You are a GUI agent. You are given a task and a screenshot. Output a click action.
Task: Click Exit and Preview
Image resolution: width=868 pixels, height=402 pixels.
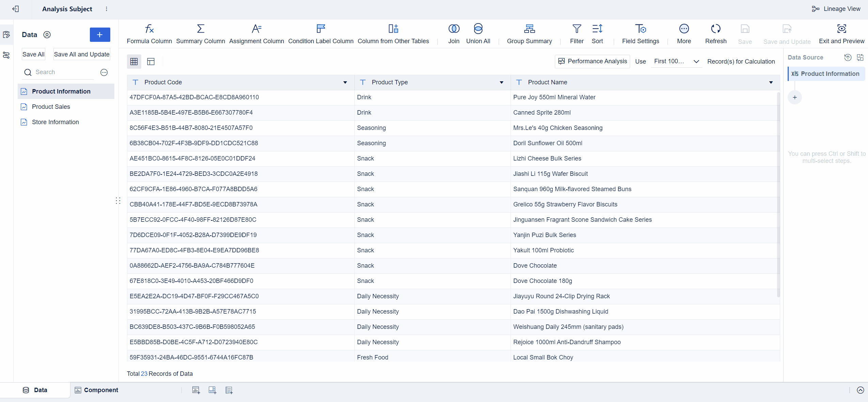[841, 34]
